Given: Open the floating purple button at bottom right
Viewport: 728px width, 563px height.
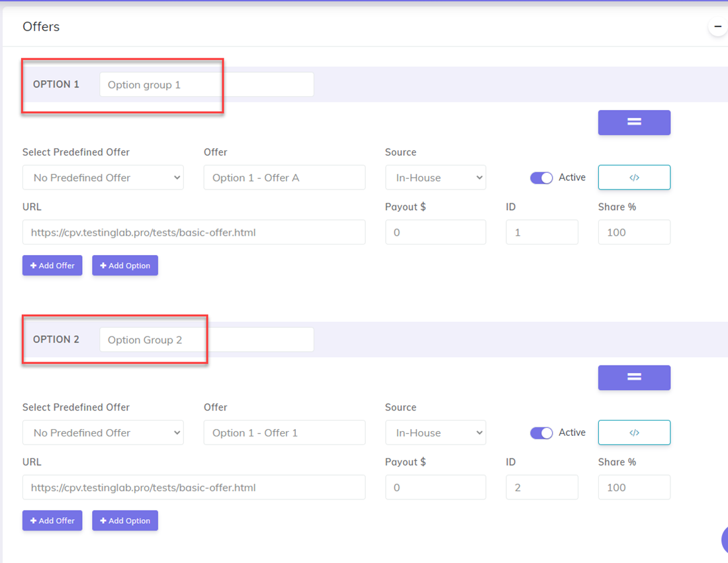Looking at the screenshot, I should coord(725,539).
